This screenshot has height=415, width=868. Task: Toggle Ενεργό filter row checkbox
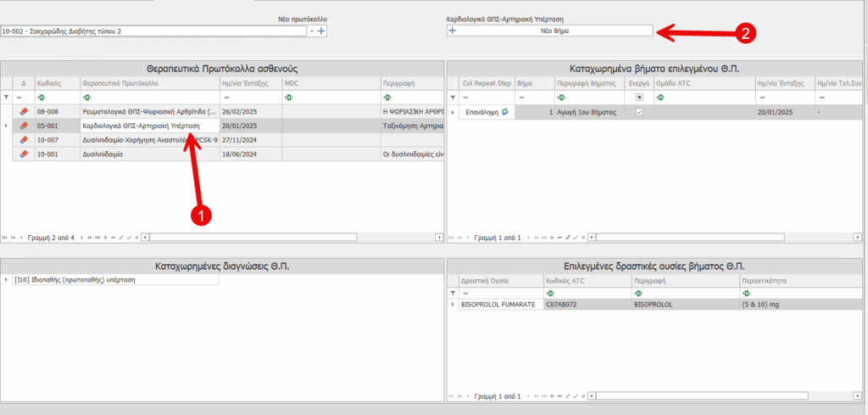639,98
